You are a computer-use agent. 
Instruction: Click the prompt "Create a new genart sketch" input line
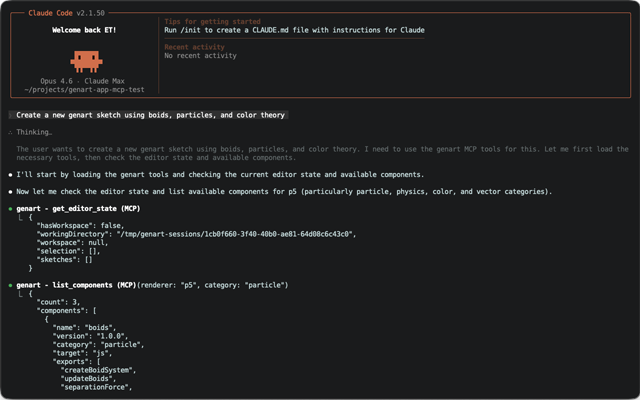click(x=149, y=115)
